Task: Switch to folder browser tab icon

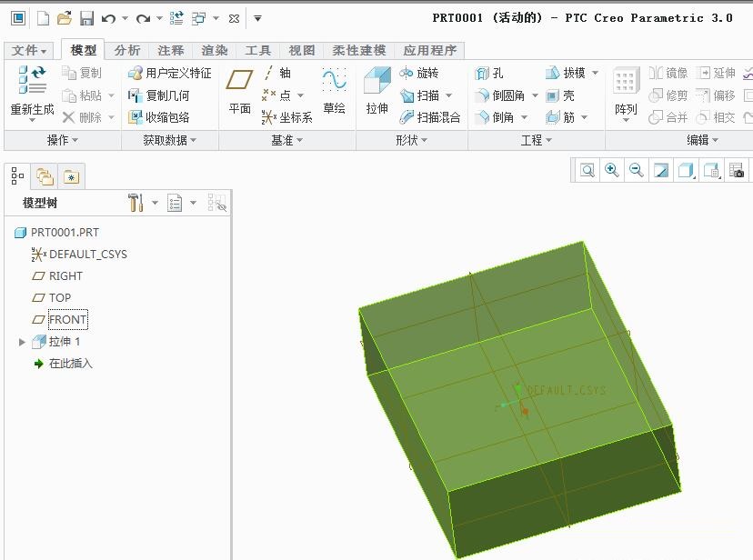Action: (x=45, y=176)
